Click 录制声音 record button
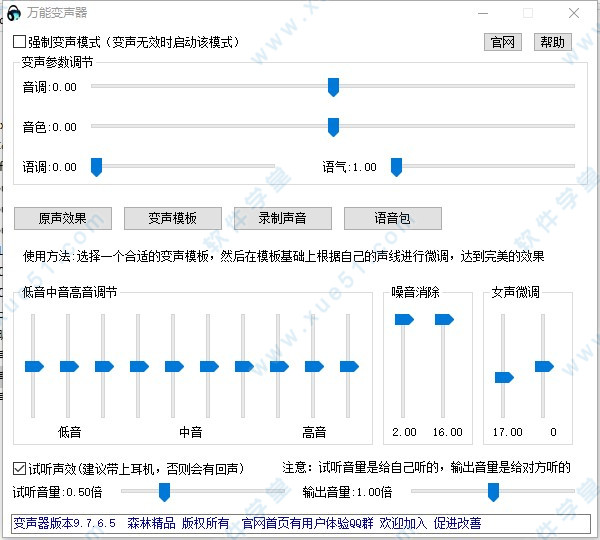The height and width of the screenshot is (540, 600). [282, 219]
